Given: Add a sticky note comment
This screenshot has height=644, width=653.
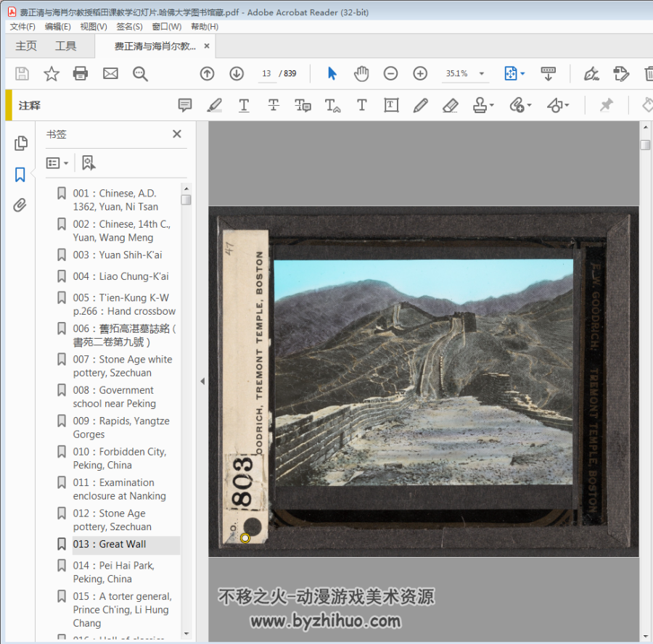Looking at the screenshot, I should point(185,105).
